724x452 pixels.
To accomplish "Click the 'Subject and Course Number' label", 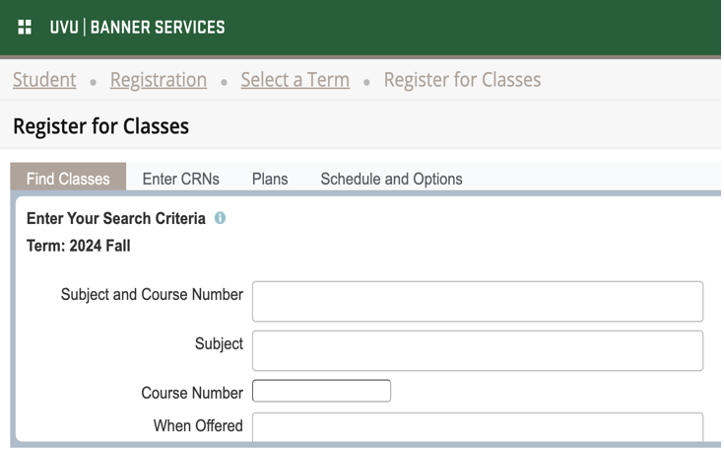I will click(152, 295).
